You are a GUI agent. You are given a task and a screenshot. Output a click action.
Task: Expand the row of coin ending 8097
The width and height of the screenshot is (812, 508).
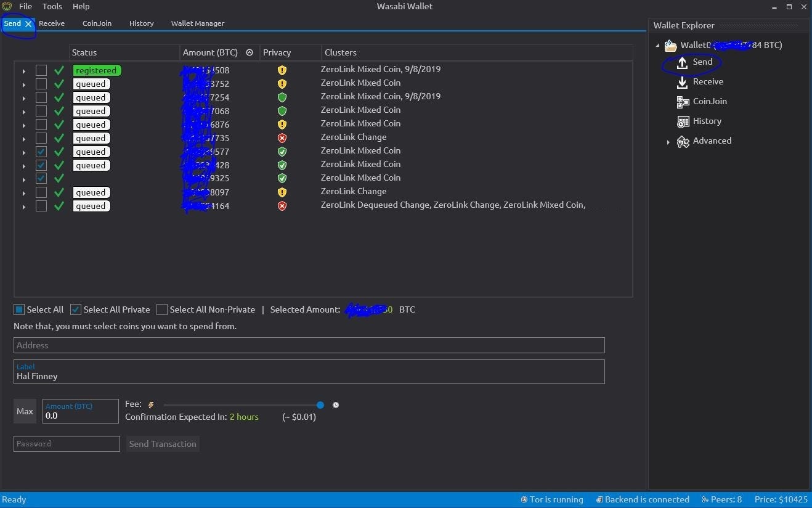23,193
